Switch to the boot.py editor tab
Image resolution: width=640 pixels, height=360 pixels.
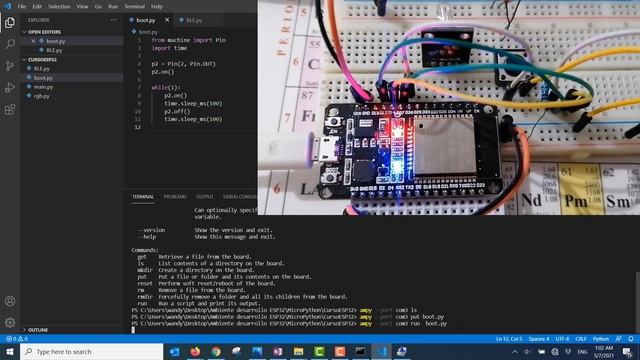(x=149, y=20)
